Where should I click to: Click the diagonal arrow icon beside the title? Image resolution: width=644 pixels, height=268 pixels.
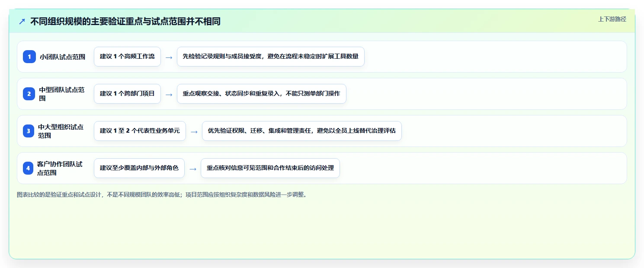point(22,22)
